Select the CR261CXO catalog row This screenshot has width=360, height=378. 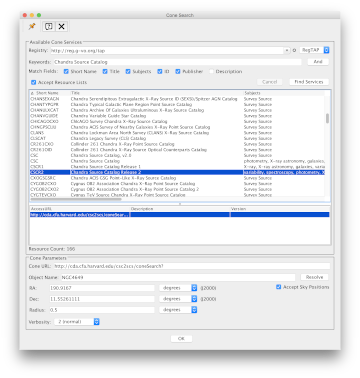coord(177,144)
